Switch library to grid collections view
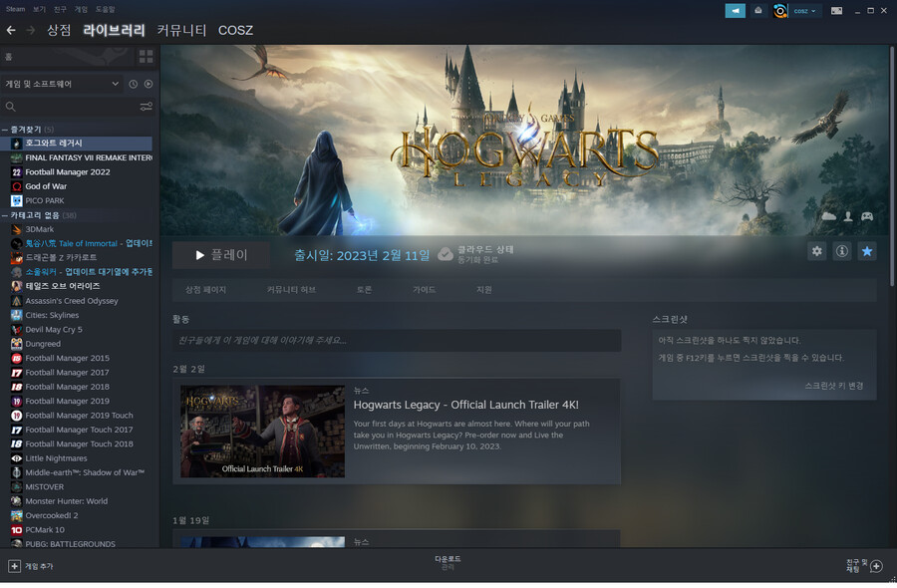The width and height of the screenshot is (897, 588). tap(147, 57)
